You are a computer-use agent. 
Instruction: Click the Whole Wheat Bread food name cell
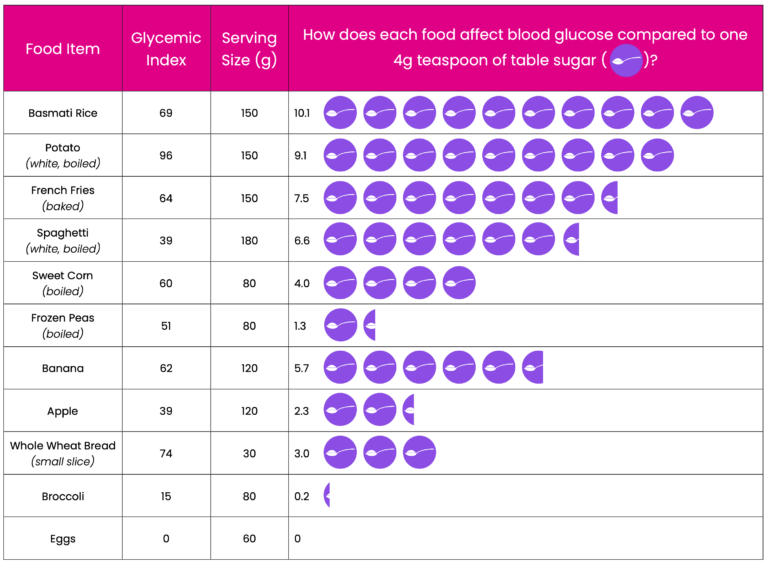point(63,453)
